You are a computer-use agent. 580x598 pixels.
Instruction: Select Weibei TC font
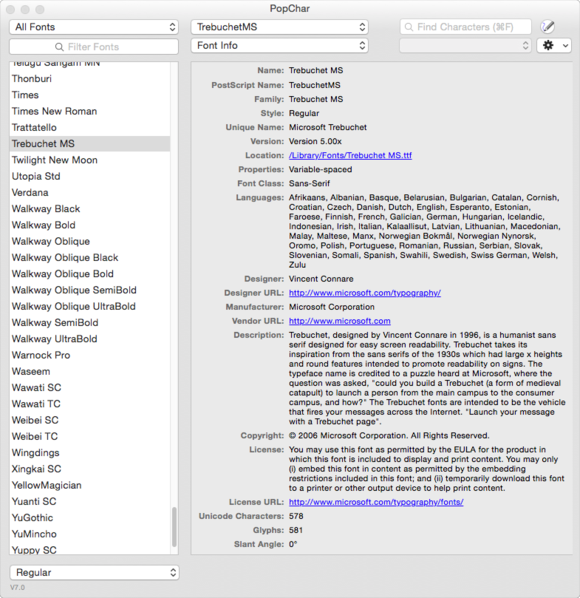coord(90,437)
